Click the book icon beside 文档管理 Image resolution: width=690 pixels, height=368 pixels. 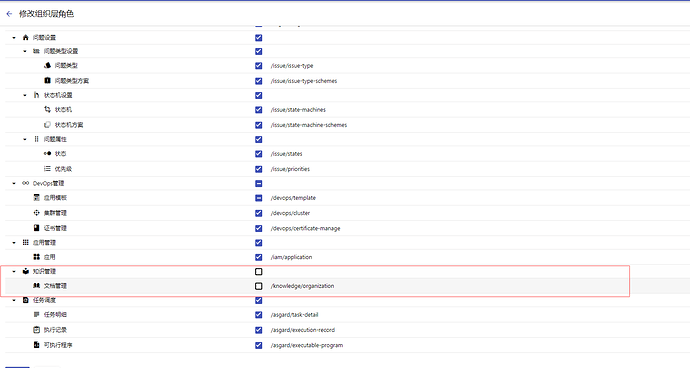pos(37,286)
